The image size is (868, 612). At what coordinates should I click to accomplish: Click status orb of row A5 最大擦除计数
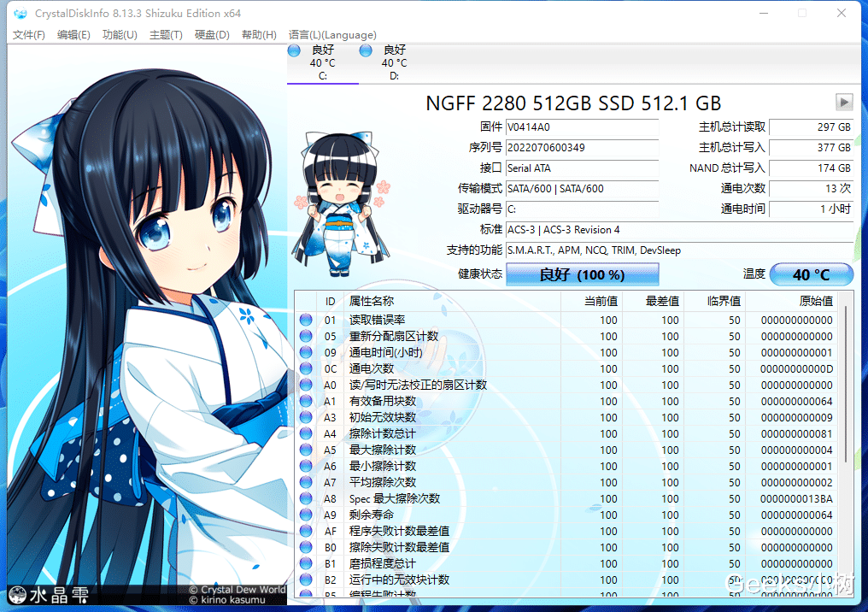(x=306, y=450)
